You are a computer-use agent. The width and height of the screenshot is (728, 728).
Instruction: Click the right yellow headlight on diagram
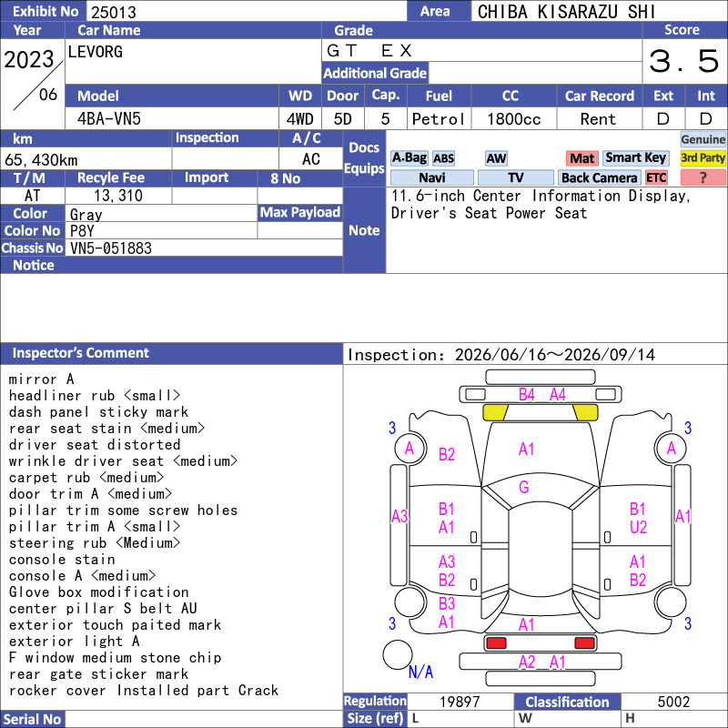585,412
